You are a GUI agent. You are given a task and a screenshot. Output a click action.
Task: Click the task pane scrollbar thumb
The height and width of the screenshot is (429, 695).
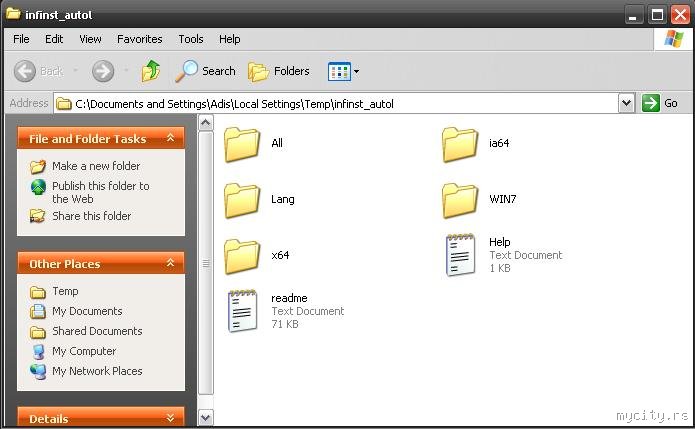tap(206, 263)
